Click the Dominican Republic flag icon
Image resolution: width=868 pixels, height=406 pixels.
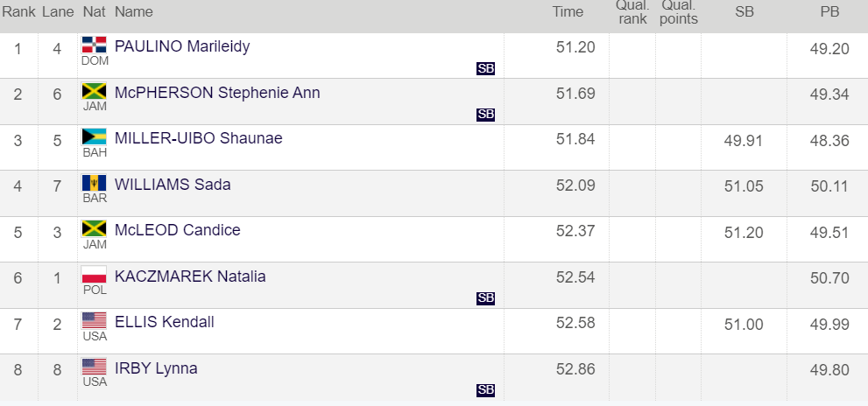[x=94, y=45]
